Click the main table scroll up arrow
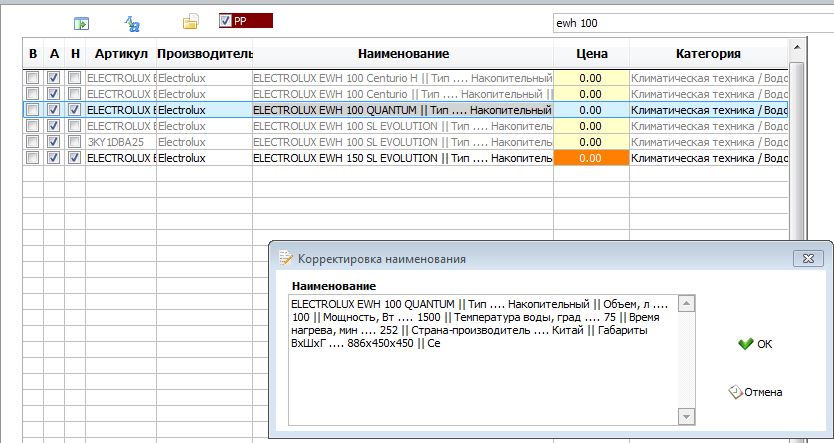Viewport: 834px width, 443px height. [797, 47]
